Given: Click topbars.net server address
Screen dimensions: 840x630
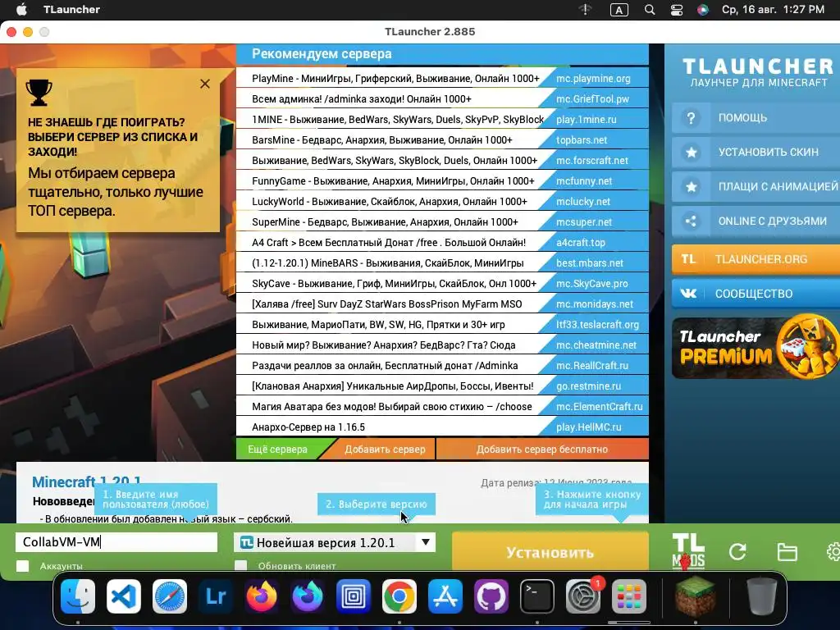Looking at the screenshot, I should tap(582, 139).
